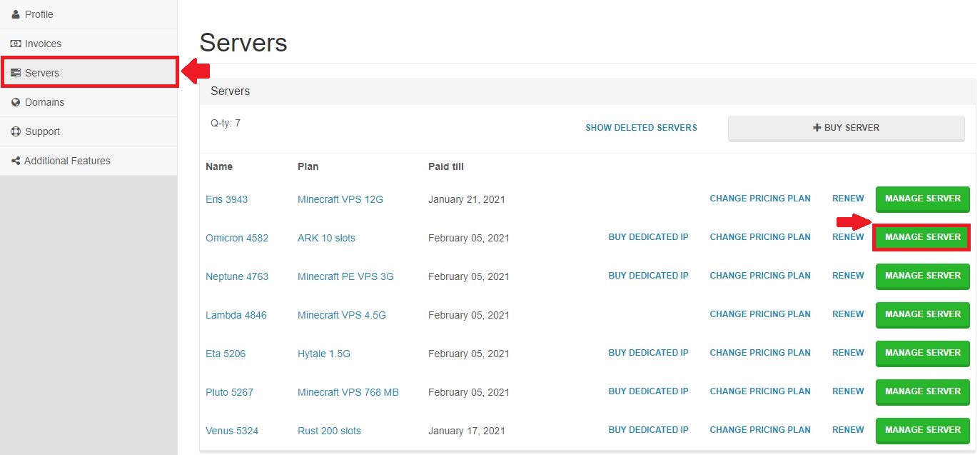Viewport: 980px width, 455px height.
Task: Click the Support life-ring icon
Action: 14,131
